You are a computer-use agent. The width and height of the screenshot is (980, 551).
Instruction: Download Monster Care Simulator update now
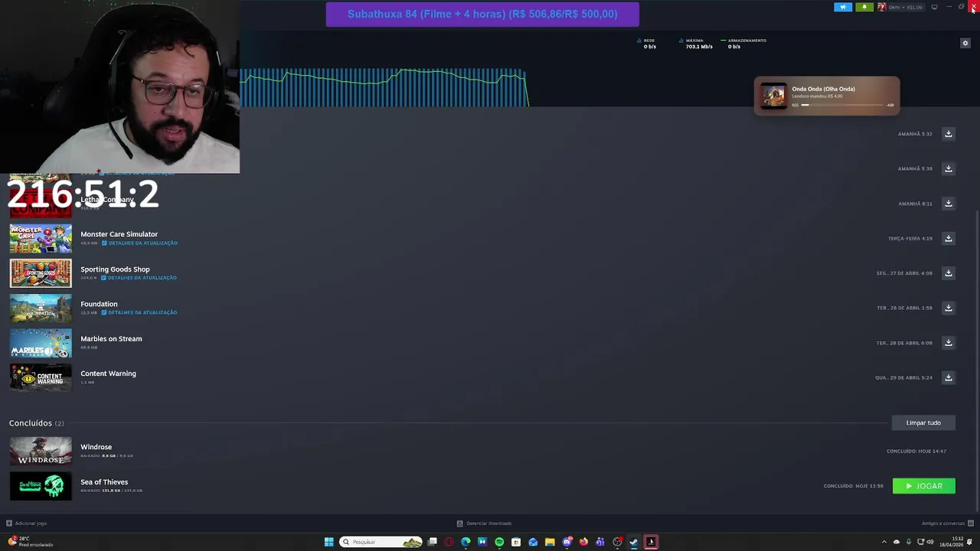[x=948, y=238]
